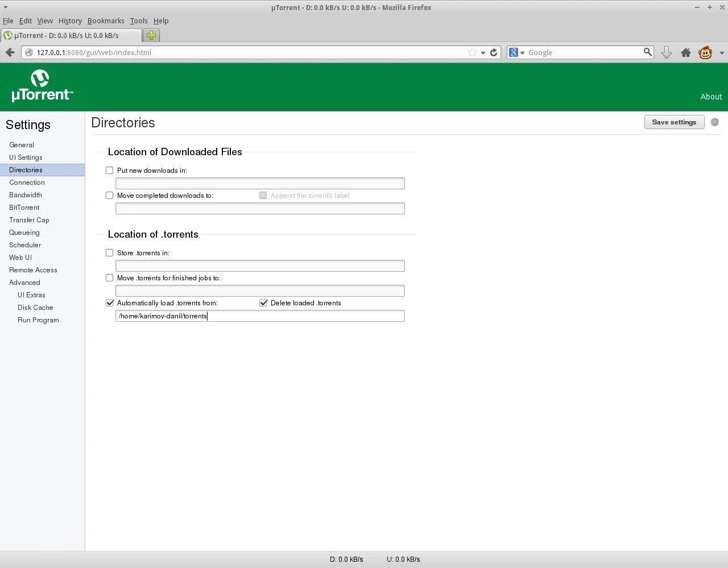Go to Firefox home page icon
Viewport: 728px width, 568px height.
point(686,52)
